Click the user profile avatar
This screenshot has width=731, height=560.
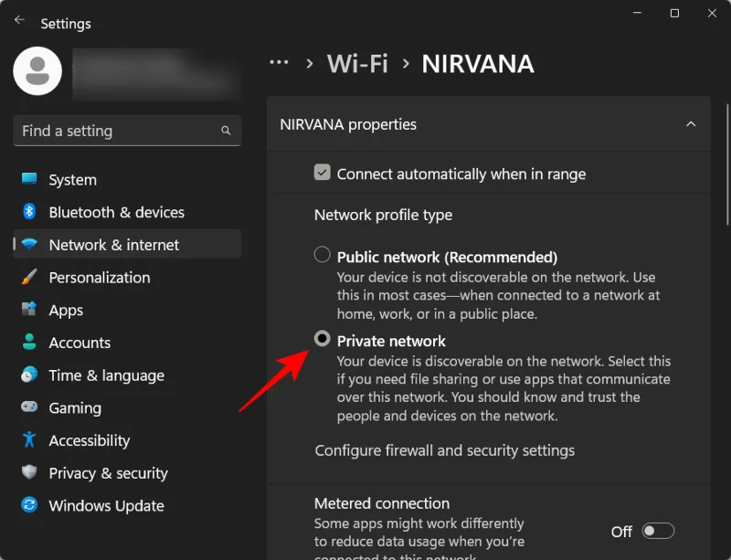pos(37,71)
